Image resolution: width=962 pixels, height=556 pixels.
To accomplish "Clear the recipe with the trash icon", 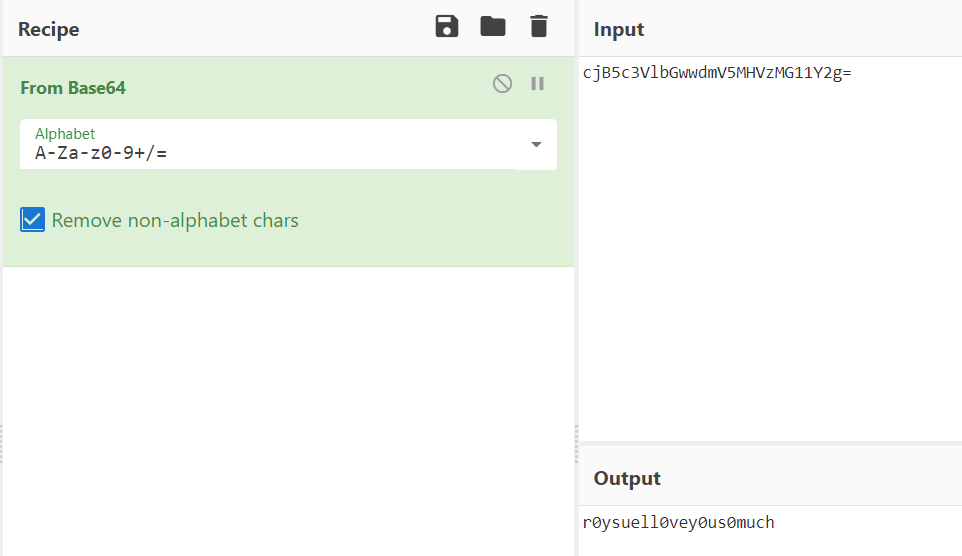I will 539,27.
